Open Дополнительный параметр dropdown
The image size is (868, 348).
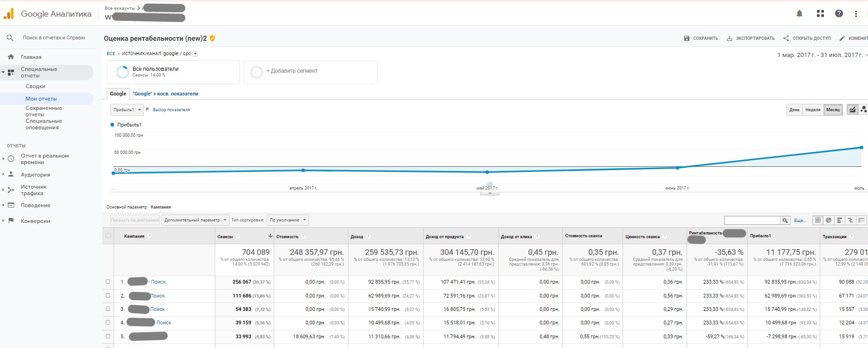tap(195, 220)
